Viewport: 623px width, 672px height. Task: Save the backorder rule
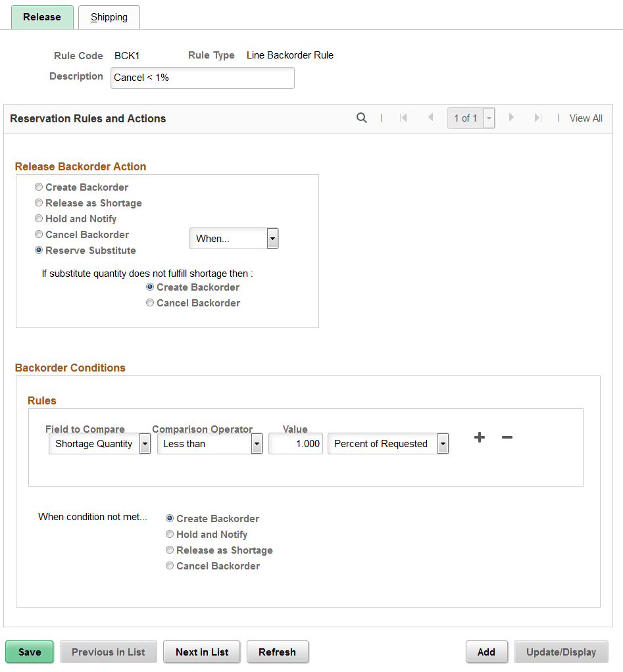[x=29, y=652]
